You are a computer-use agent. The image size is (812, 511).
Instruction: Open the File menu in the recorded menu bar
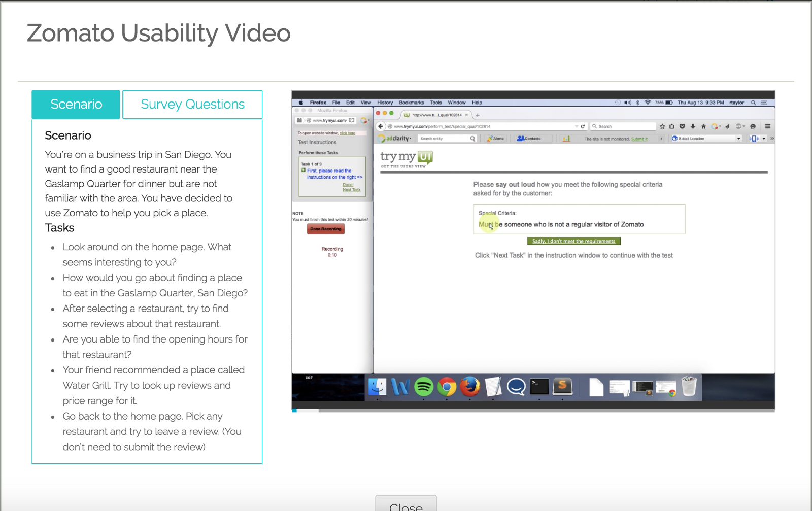[336, 103]
